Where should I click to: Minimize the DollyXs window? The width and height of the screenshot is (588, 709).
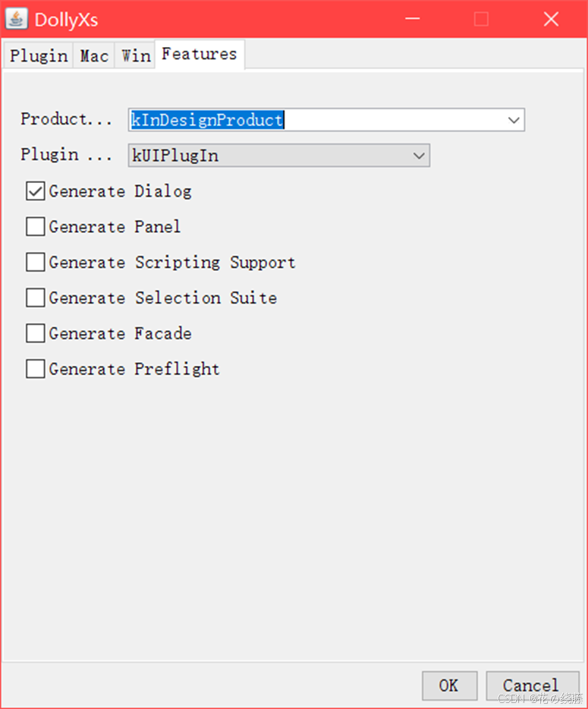(412, 19)
